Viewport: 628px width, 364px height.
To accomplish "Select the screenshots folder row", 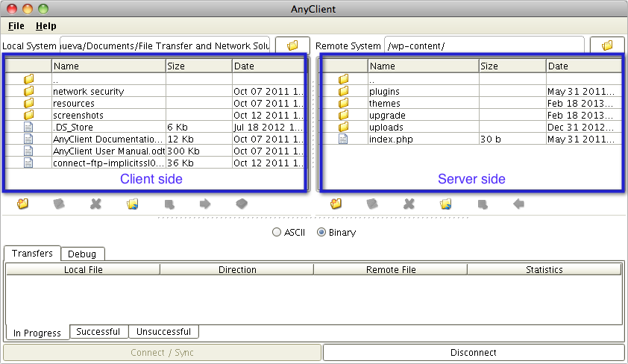I will point(155,115).
